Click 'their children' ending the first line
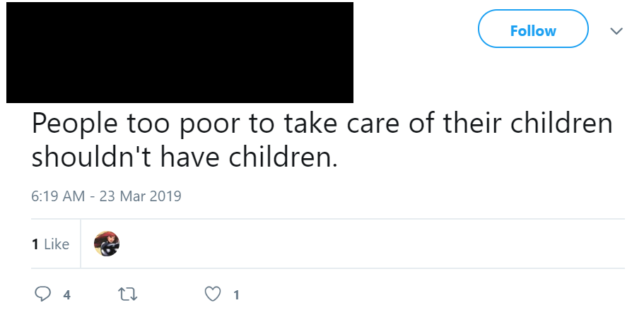The width and height of the screenshot is (644, 322). point(527,124)
